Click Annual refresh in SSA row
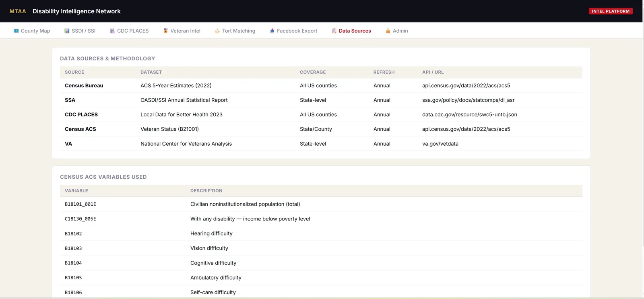The image size is (644, 299). click(x=382, y=100)
